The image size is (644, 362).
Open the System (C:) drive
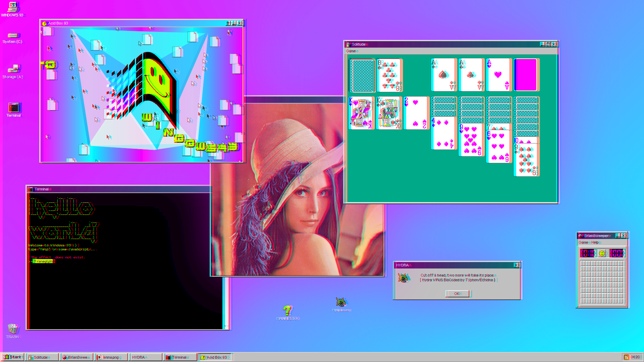[13, 35]
